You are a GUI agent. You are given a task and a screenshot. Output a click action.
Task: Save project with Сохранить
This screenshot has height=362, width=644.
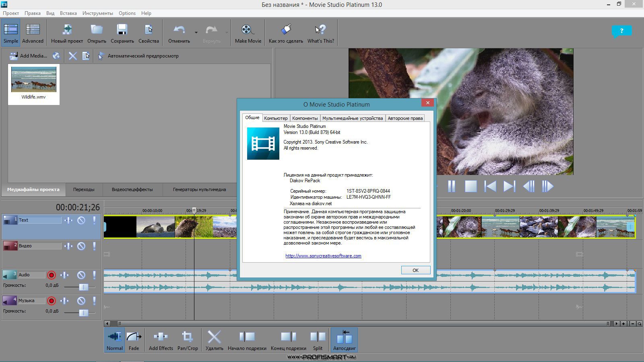pos(122,33)
